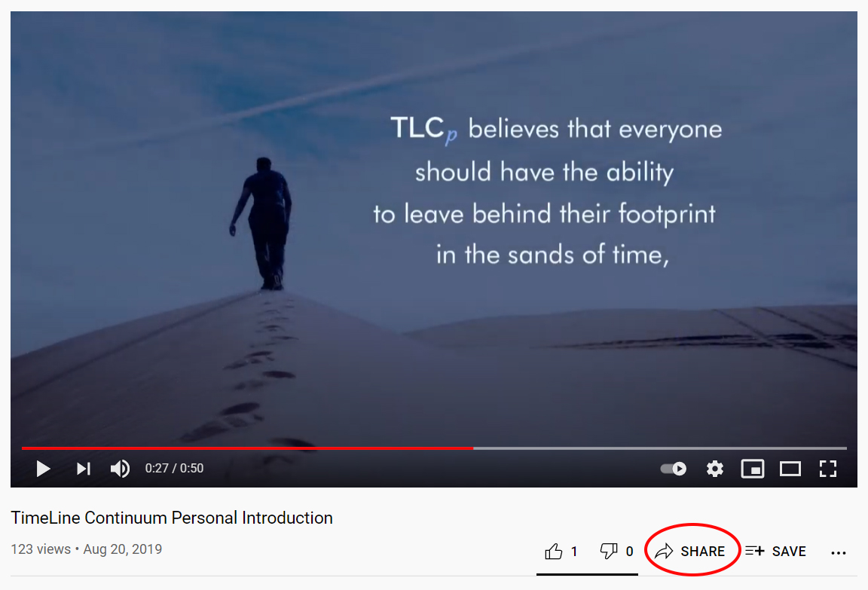
Task: Skip to the next video
Action: pos(83,469)
